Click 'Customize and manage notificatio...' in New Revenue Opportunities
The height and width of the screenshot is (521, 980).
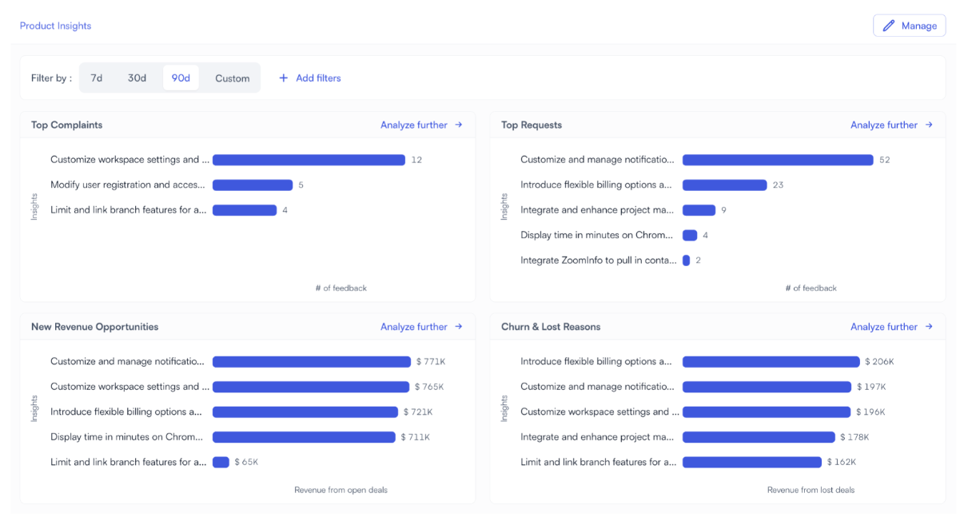127,362
